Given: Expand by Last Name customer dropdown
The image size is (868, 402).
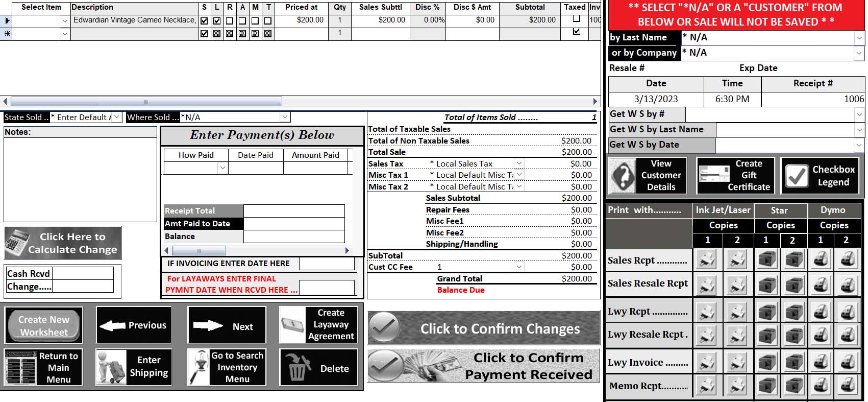Looking at the screenshot, I should [x=859, y=38].
